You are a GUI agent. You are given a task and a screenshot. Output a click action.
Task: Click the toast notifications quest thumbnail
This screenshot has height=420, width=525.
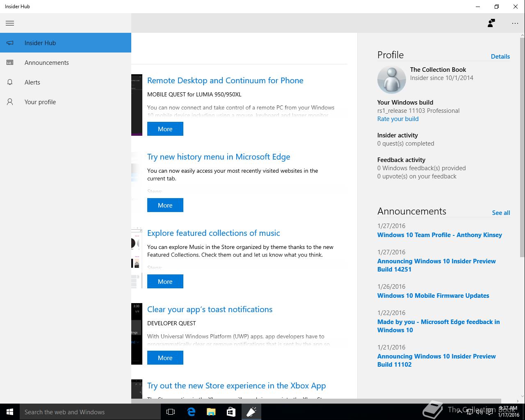pos(137,334)
